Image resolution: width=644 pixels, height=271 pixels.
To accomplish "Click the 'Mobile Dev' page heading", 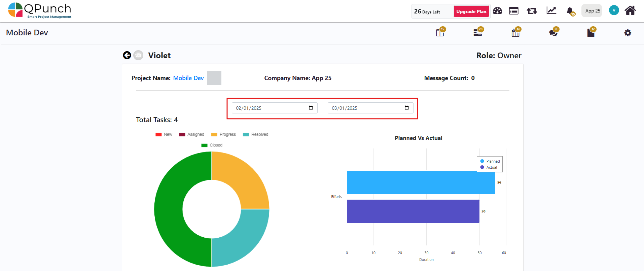I will pyautogui.click(x=27, y=33).
